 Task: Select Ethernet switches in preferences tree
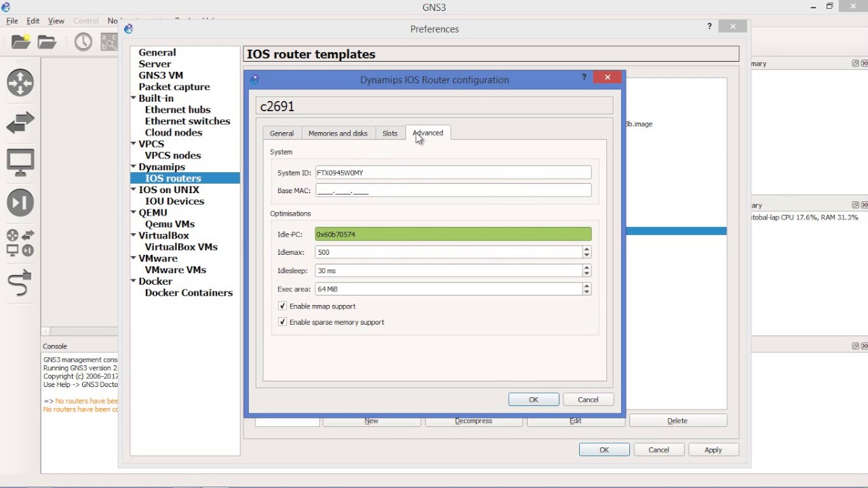(x=188, y=121)
